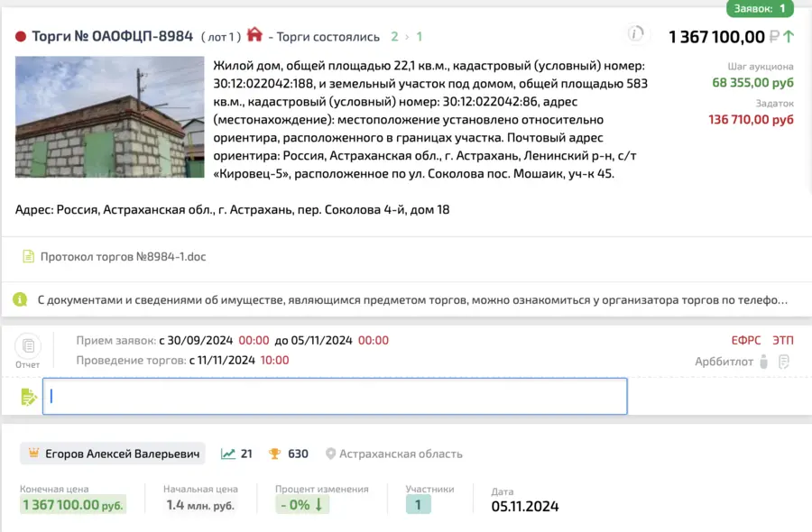Click the ruble sign icon next to the price

click(774, 36)
